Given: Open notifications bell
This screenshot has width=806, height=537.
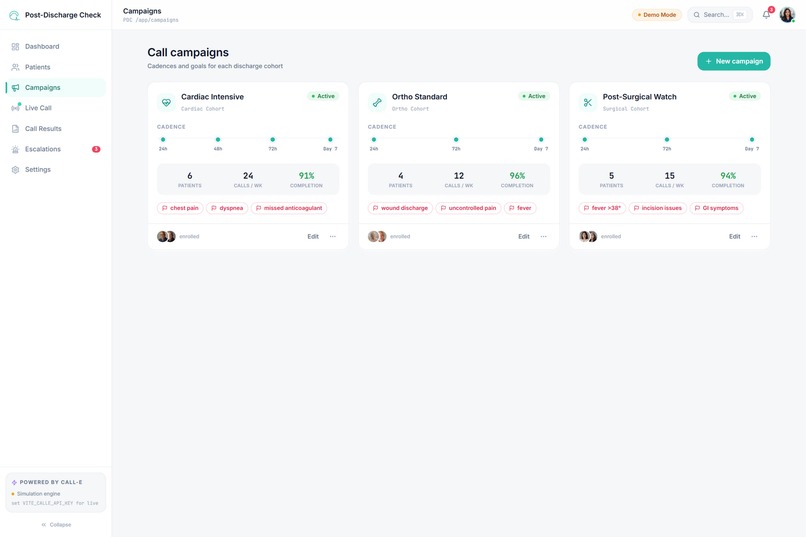Looking at the screenshot, I should coord(766,14).
